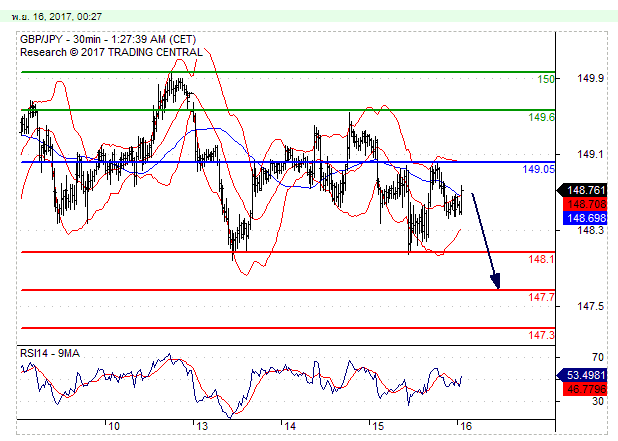Viewport: 618px width, 441px height.
Task: Click the 147.5 price axis value
Action: point(590,306)
